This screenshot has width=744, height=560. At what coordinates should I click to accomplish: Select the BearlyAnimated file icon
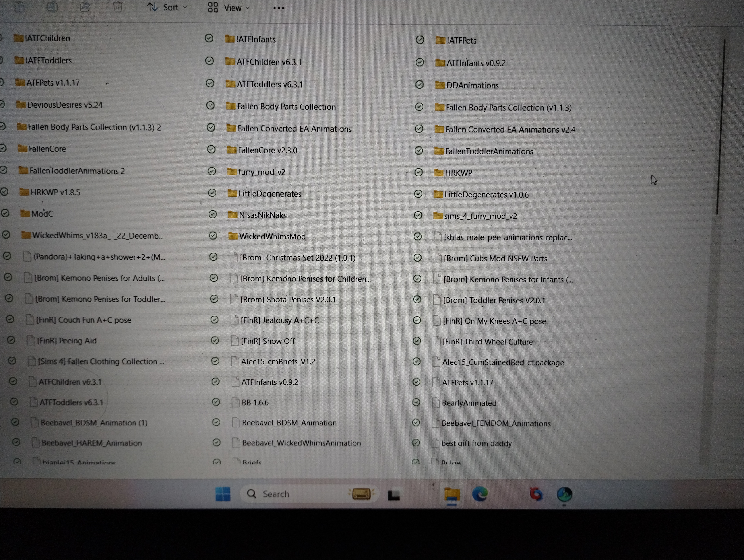click(x=436, y=402)
